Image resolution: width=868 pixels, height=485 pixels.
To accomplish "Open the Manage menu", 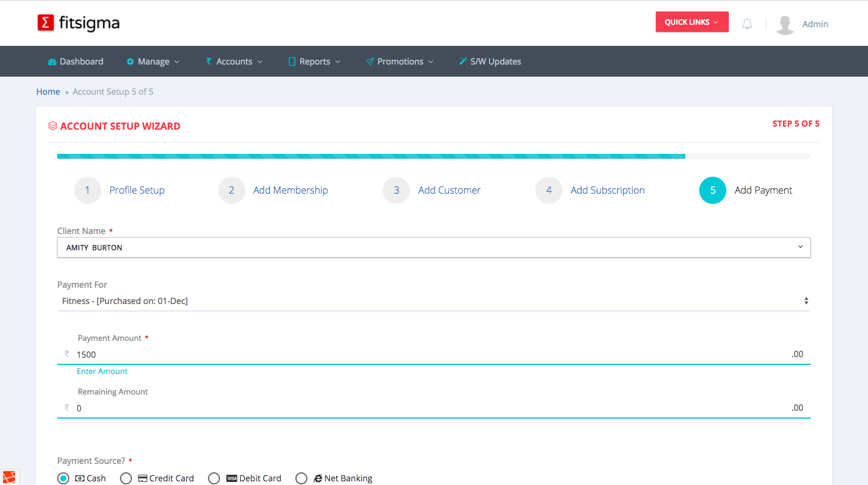I will click(153, 62).
